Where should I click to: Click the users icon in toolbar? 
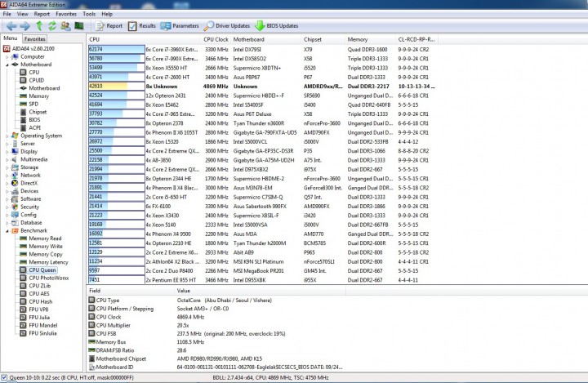(x=65, y=26)
